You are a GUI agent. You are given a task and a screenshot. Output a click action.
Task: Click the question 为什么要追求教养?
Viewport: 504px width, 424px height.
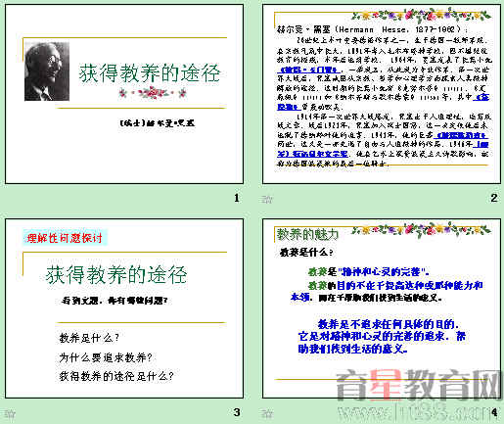point(106,357)
